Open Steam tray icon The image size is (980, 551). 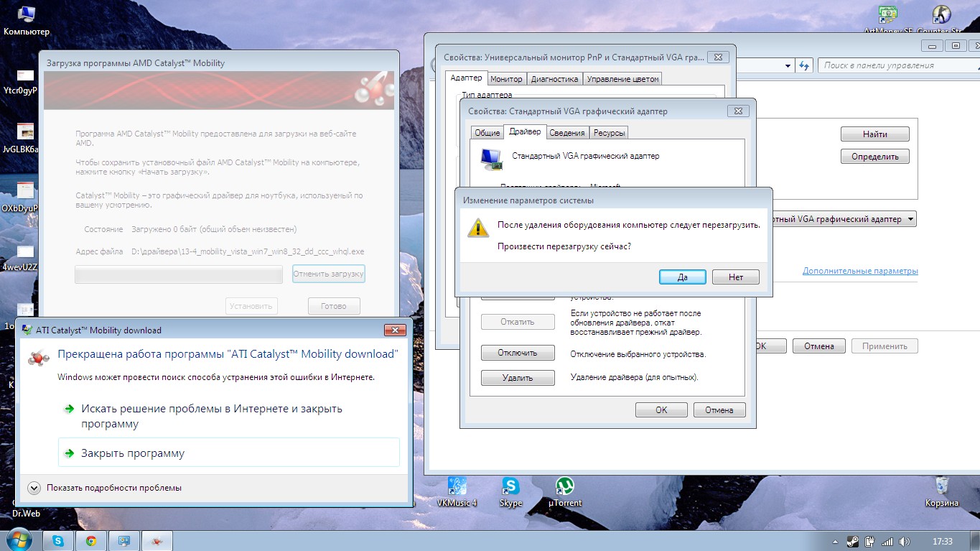click(852, 541)
